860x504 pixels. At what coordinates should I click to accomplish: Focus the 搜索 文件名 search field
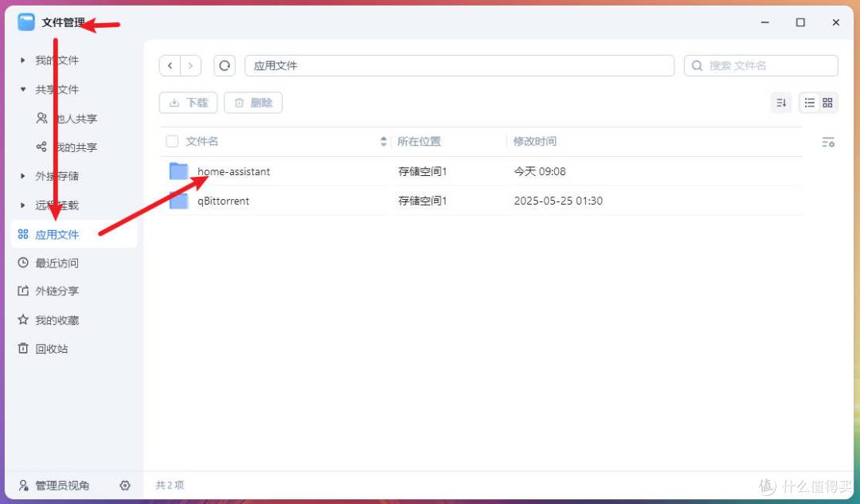tap(760, 66)
